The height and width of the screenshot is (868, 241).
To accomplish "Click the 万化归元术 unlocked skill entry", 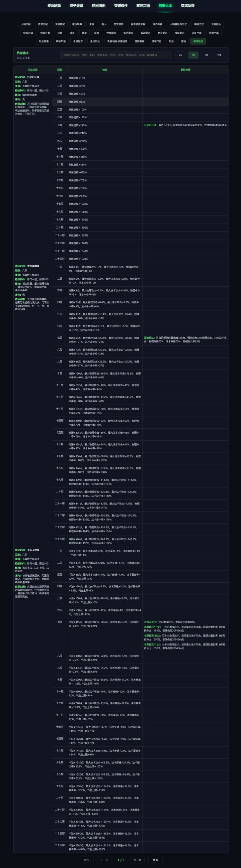I will tap(151, 125).
